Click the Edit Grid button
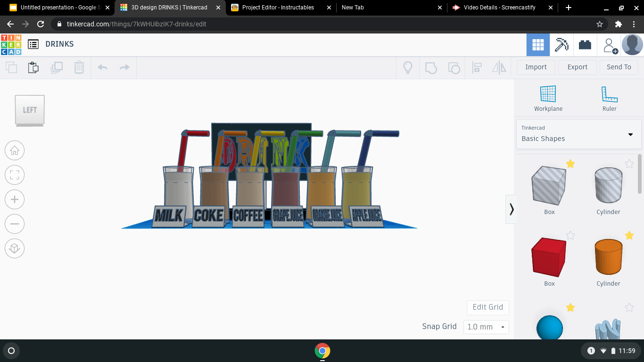Screen dimensions: 644x362 click(x=487, y=307)
